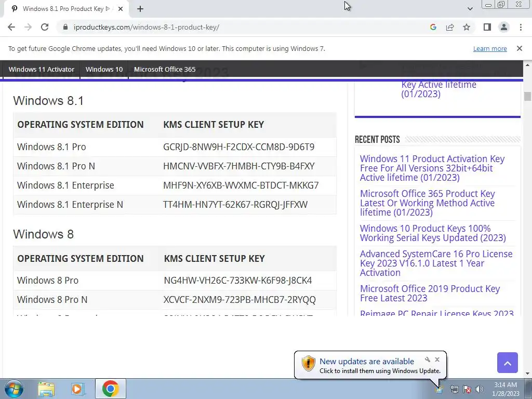Open Microsoft Office 2019 Product Key post

point(430,293)
